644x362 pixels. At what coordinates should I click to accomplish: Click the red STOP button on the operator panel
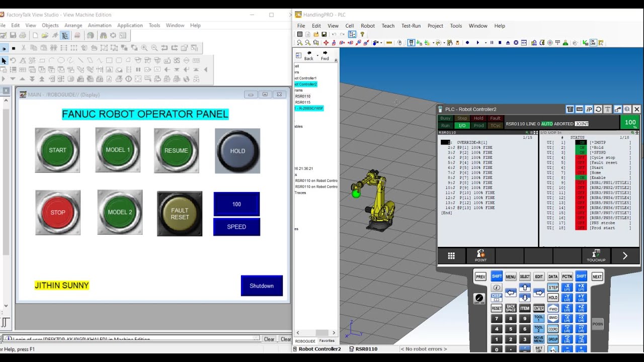(58, 212)
